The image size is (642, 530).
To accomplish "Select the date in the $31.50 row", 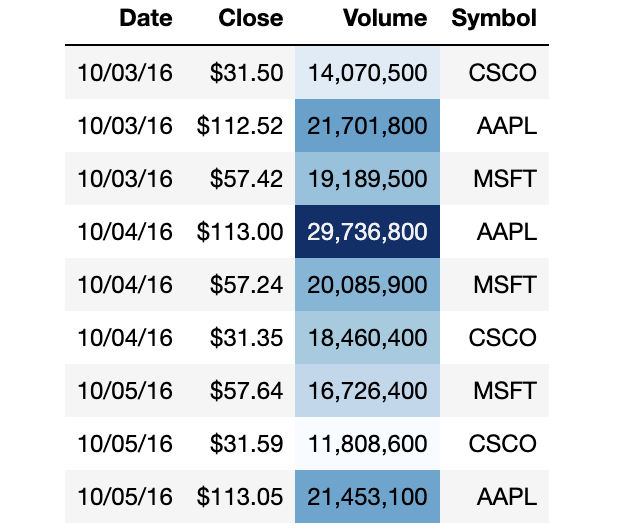I will (x=125, y=73).
